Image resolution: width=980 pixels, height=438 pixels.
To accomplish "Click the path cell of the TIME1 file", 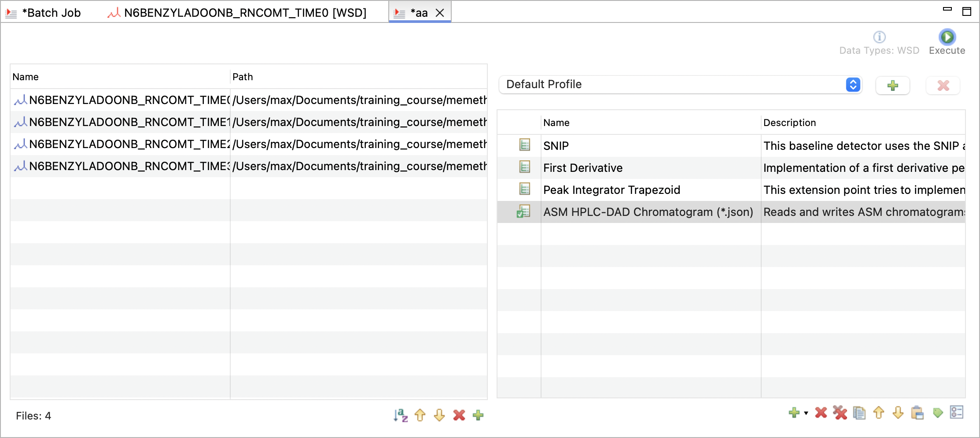I will pos(359,122).
